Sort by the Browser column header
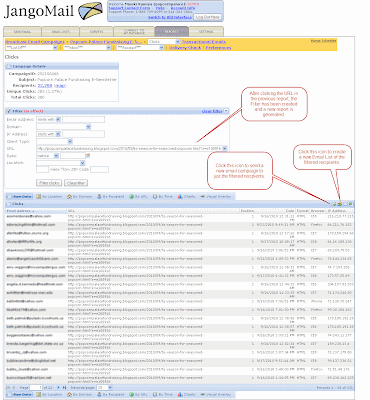The image size is (370, 400). click(x=318, y=211)
